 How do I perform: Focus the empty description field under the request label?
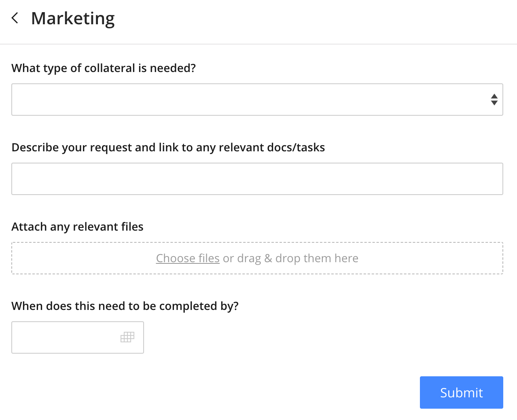(x=257, y=178)
